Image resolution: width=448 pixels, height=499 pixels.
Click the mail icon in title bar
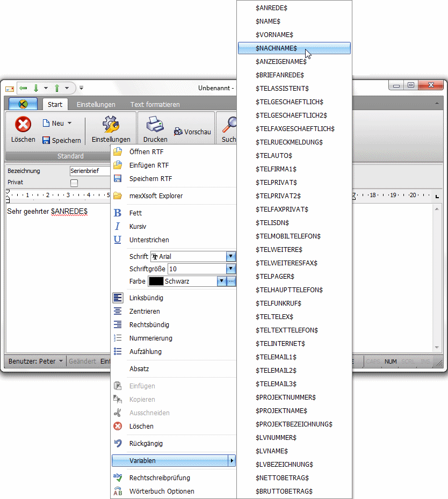[x=10, y=89]
